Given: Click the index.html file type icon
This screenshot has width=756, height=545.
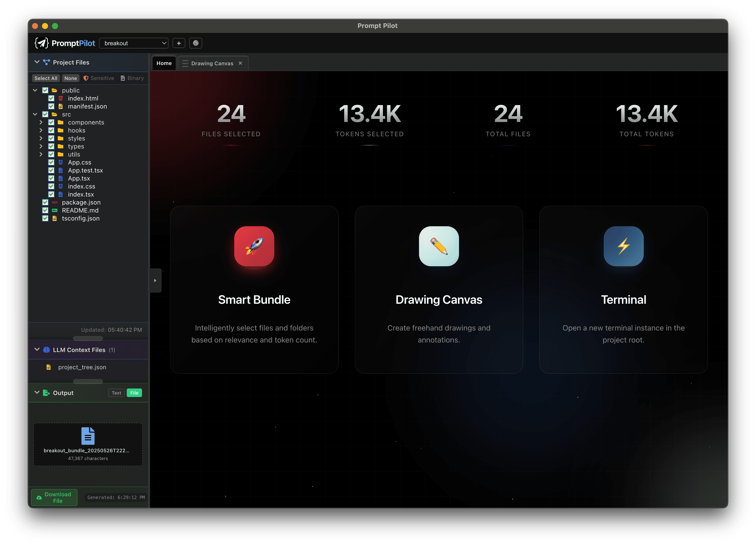Looking at the screenshot, I should (x=61, y=98).
